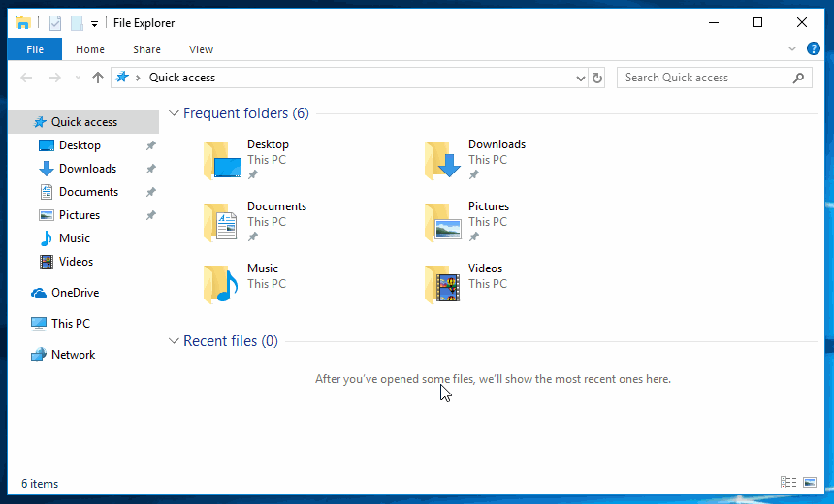The image size is (834, 504).
Task: Open the File ribbon tab
Action: coord(35,49)
